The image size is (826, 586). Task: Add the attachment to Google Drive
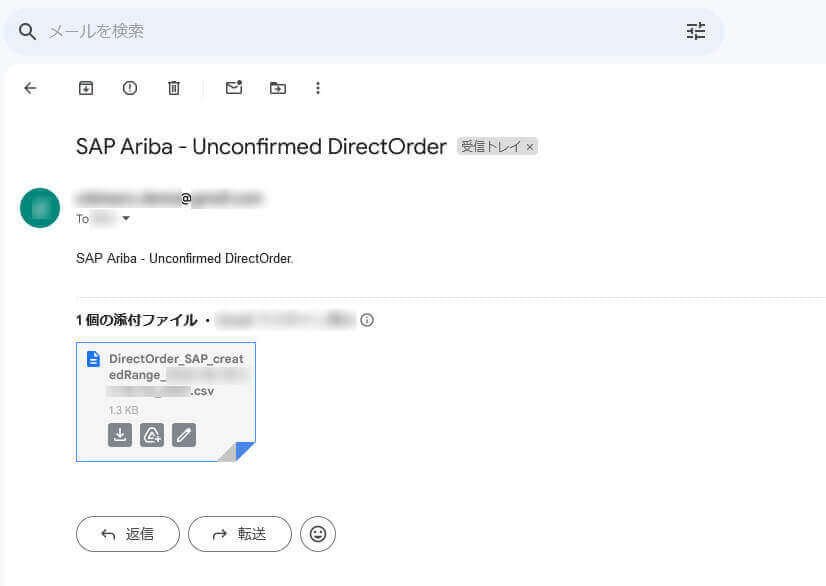152,435
